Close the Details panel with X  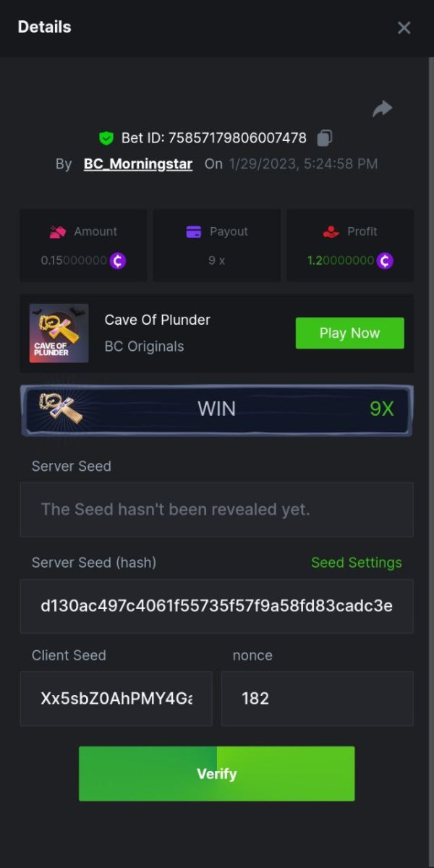point(404,27)
